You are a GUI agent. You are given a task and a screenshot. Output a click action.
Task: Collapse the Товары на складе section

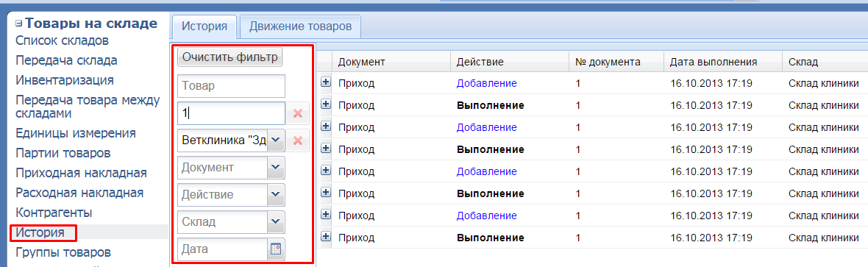[x=19, y=24]
